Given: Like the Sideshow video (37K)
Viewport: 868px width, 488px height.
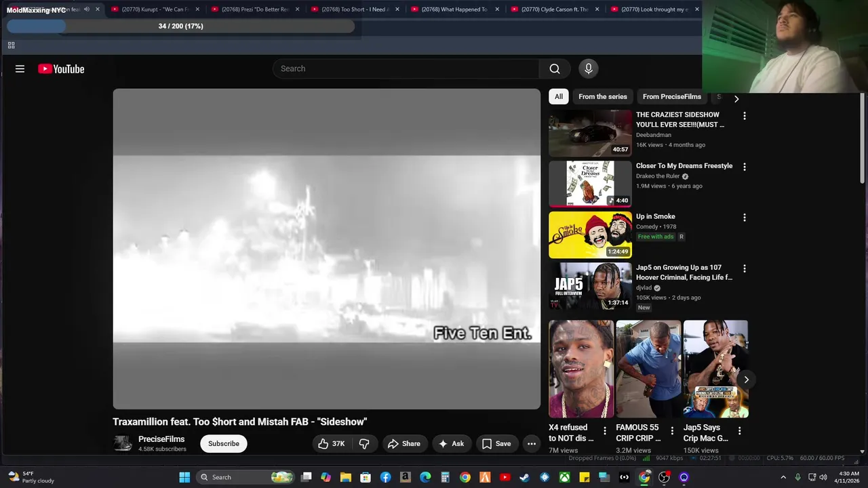Looking at the screenshot, I should pyautogui.click(x=332, y=443).
